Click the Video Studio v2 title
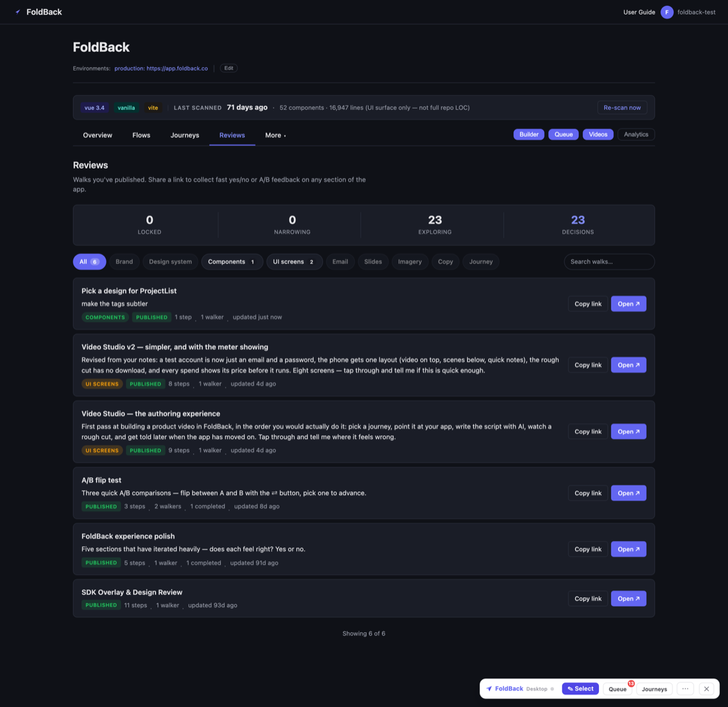This screenshot has height=707, width=728. [x=175, y=347]
